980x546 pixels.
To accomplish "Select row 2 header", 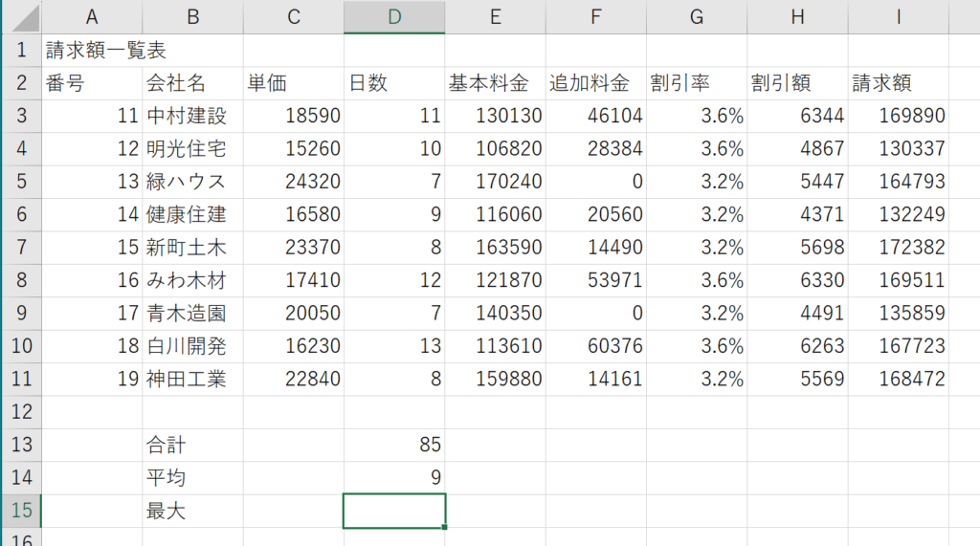I will (x=22, y=83).
